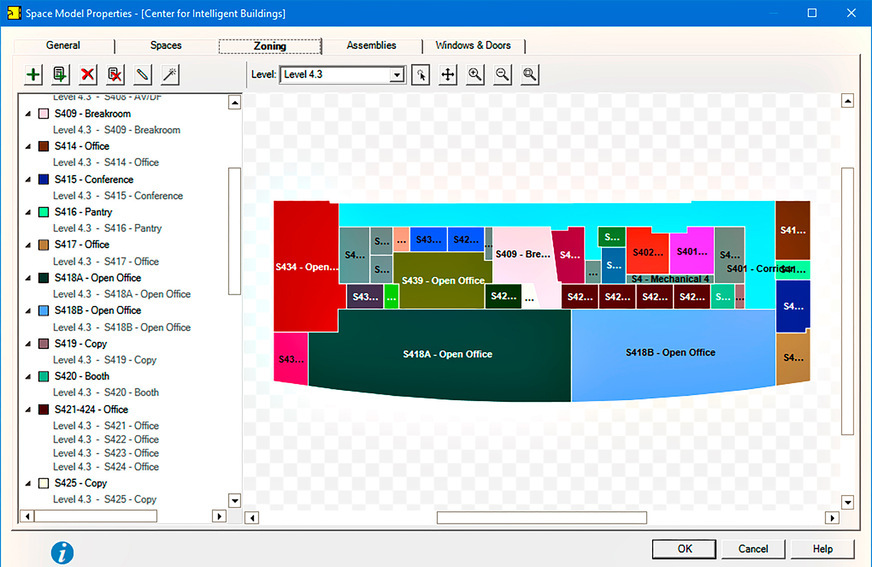The image size is (872, 567).
Task: Collapse the S421-424 - Office tree node
Action: pyautogui.click(x=28, y=409)
